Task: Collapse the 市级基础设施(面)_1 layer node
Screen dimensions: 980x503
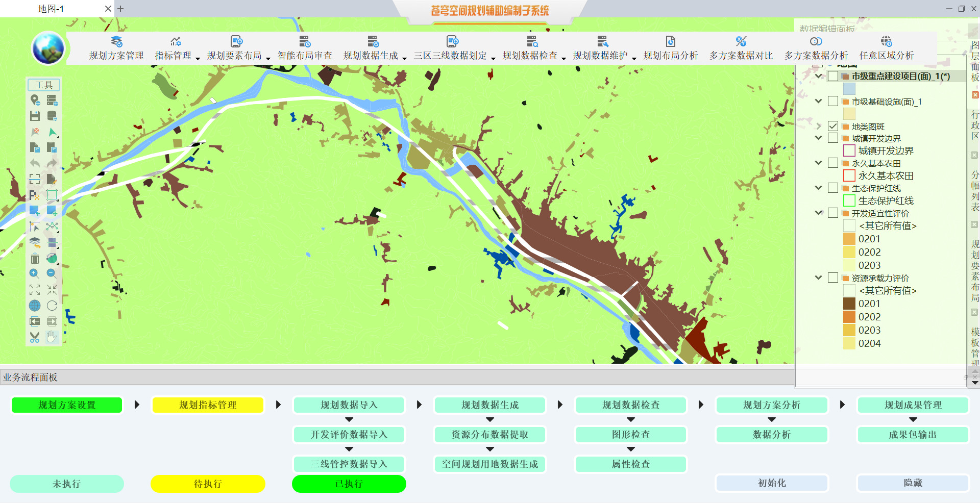Action: point(819,101)
